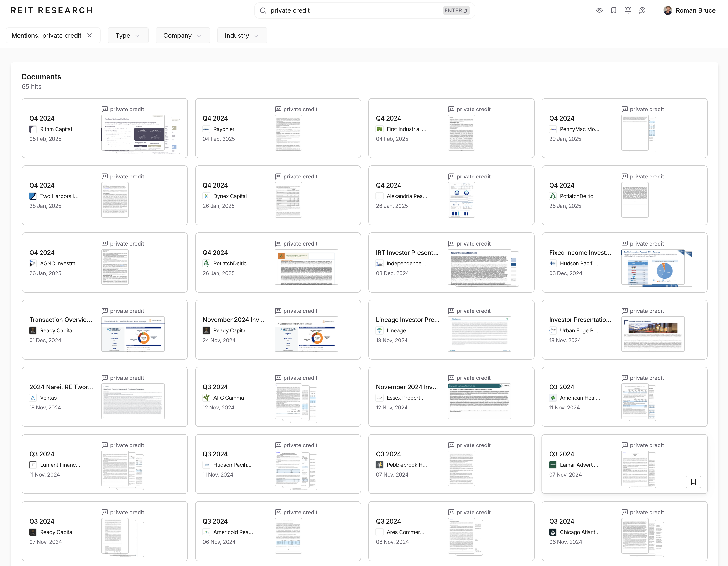Image resolution: width=728 pixels, height=566 pixels.
Task: Click Dynex Capital company logo icon
Action: coord(206,196)
